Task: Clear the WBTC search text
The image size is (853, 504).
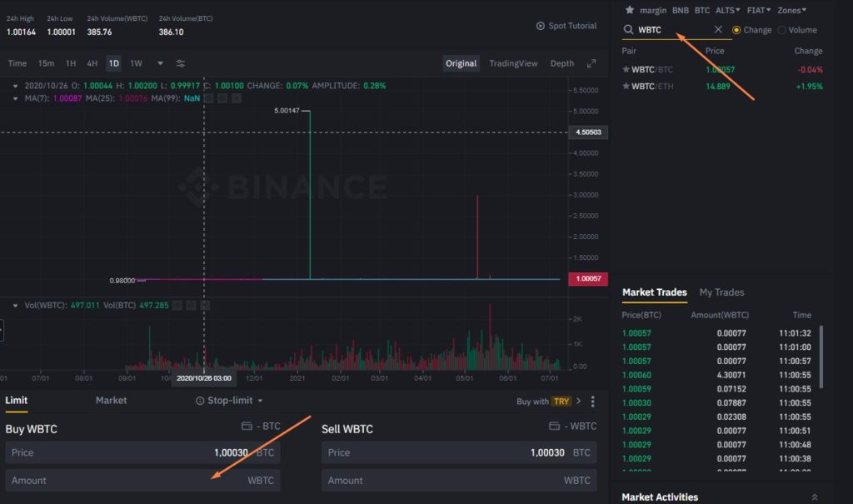Action: [718, 29]
